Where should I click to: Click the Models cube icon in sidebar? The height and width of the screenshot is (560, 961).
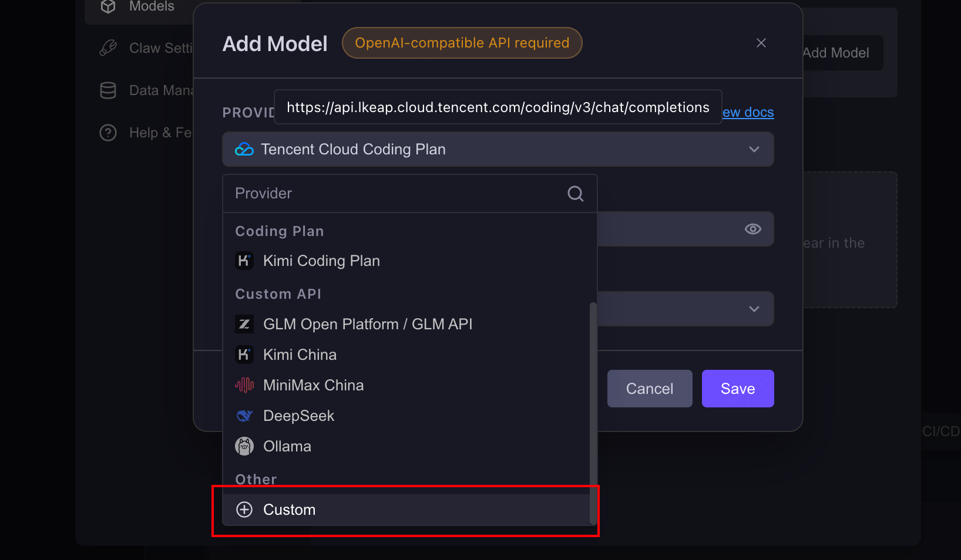tap(108, 6)
